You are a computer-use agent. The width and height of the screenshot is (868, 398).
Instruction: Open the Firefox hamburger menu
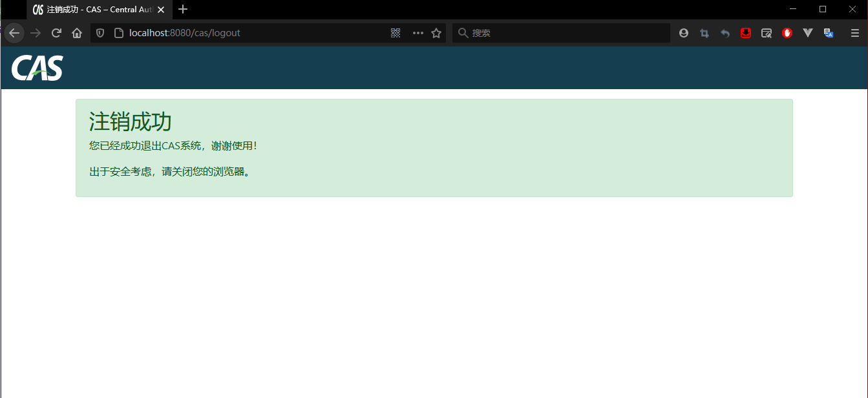point(854,33)
